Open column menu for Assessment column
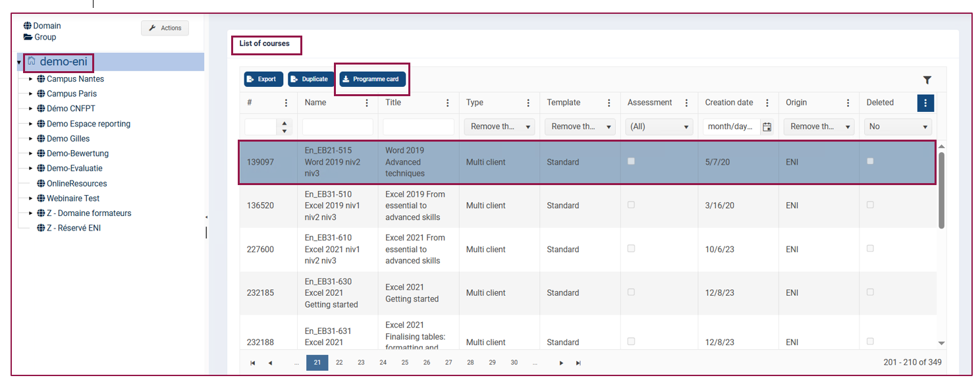The image size is (980, 384). (686, 103)
